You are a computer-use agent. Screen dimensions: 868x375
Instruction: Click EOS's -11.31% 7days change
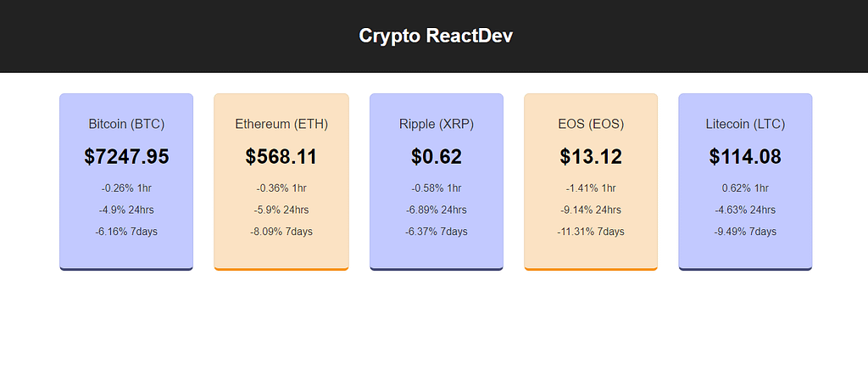click(591, 232)
